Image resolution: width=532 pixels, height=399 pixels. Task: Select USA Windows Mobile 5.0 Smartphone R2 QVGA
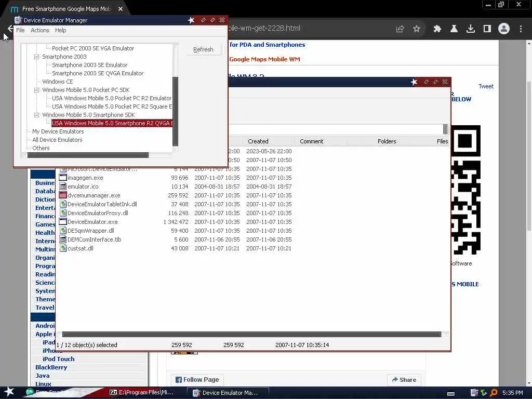[x=112, y=123]
